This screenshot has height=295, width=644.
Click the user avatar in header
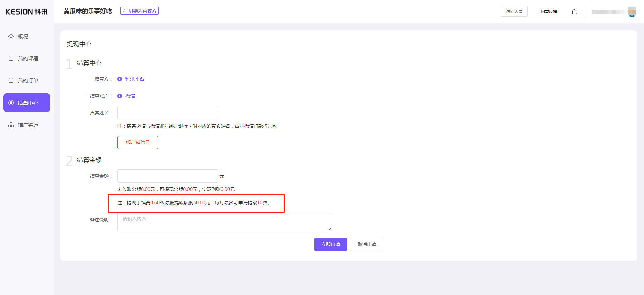(632, 11)
